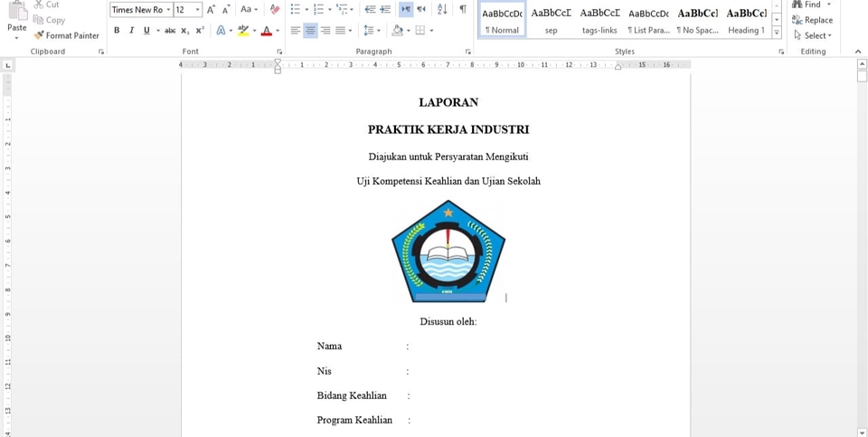This screenshot has width=868, height=437.
Task: Click the LAPORAN title text
Action: [448, 102]
